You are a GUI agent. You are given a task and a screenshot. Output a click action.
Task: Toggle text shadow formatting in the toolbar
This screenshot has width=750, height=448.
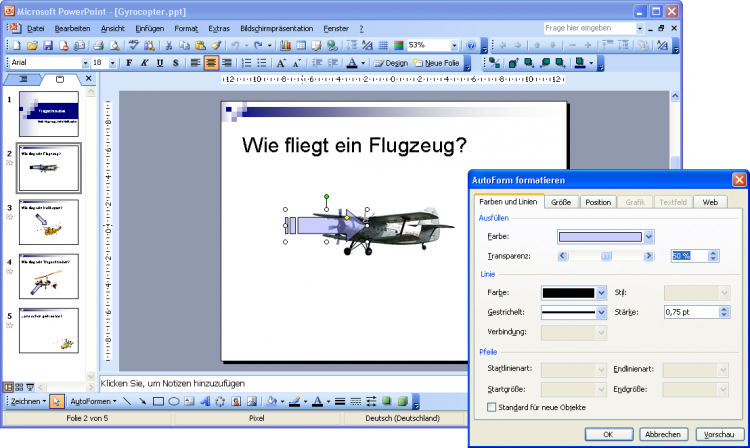[x=175, y=63]
